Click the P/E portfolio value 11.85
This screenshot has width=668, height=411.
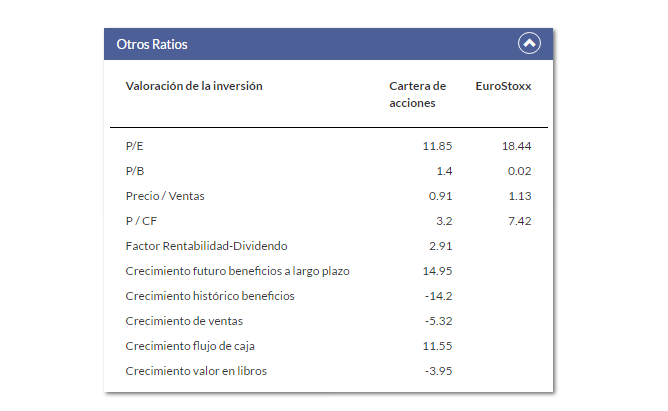pos(437,146)
